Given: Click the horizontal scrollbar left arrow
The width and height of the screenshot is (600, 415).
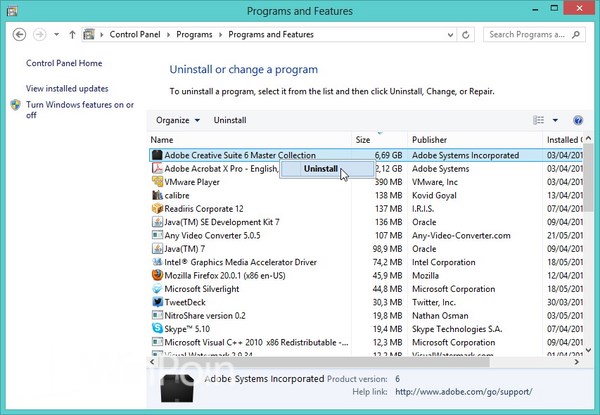Looking at the screenshot, I should point(152,362).
